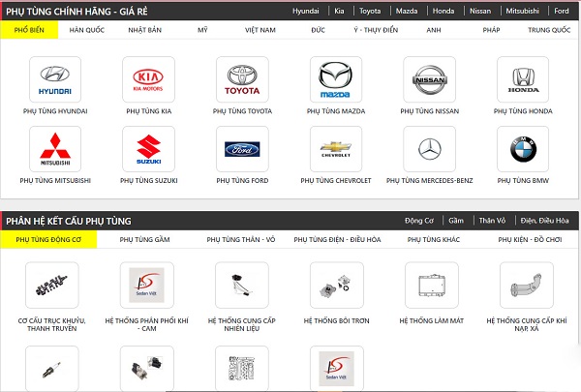Click the Hệ Thống Làm Mát caption
Image resolution: width=581 pixels, height=392 pixels.
pos(431,320)
